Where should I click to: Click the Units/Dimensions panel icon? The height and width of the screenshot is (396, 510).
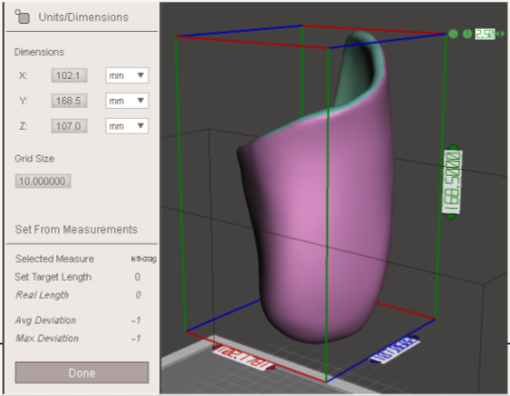pyautogui.click(x=22, y=17)
